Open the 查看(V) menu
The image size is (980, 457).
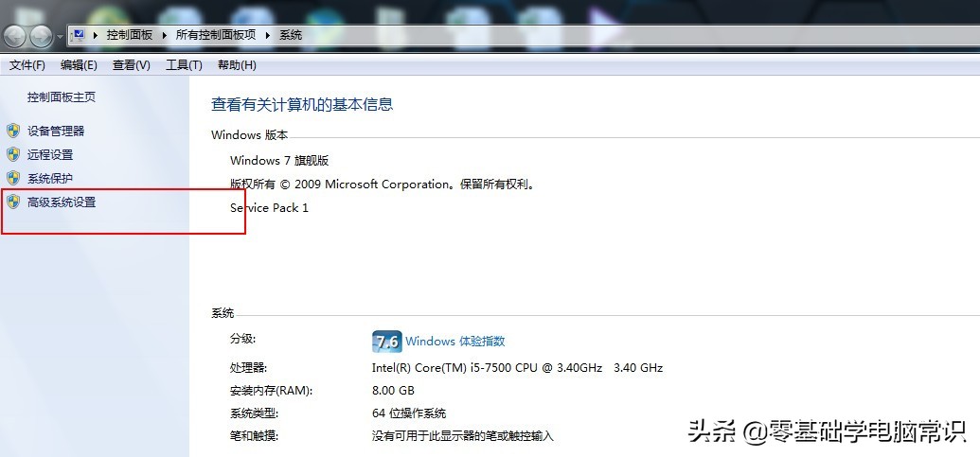pos(132,65)
